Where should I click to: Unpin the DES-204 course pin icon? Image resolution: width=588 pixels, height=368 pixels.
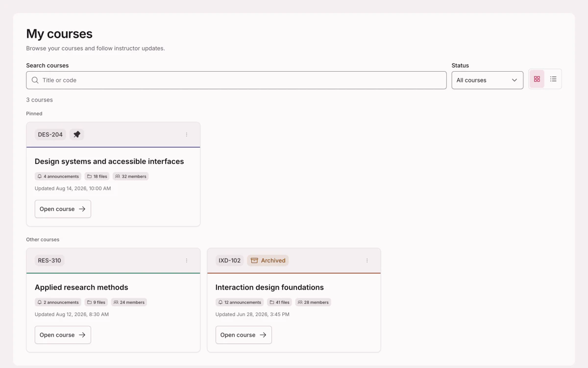coord(77,134)
